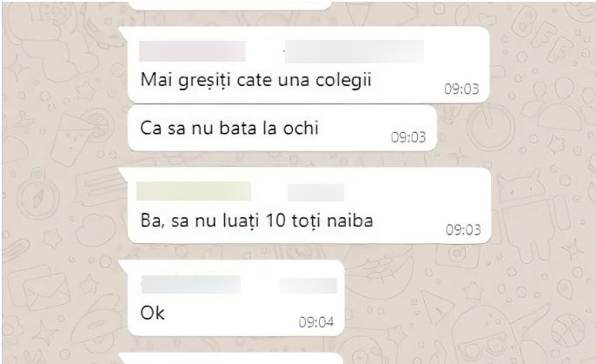
Task: Click the partially visible bubble at the top
Action: (x=230, y=4)
